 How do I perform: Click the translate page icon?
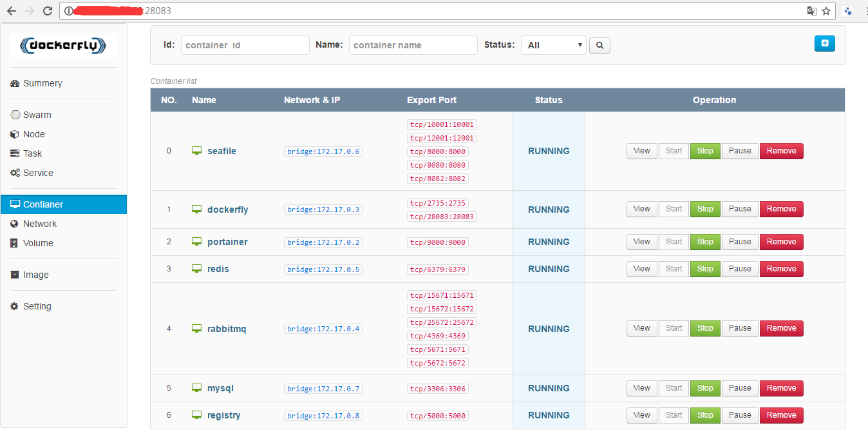[x=812, y=11]
